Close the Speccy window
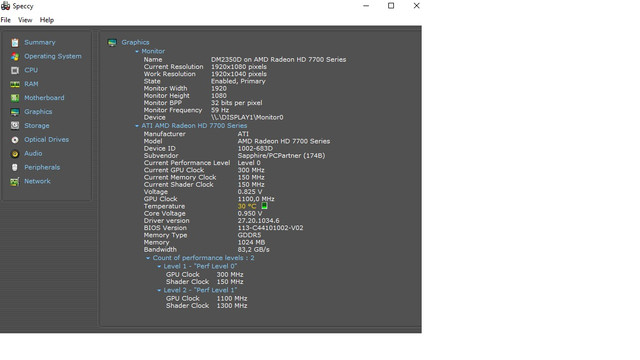The image size is (640, 360). (416, 6)
